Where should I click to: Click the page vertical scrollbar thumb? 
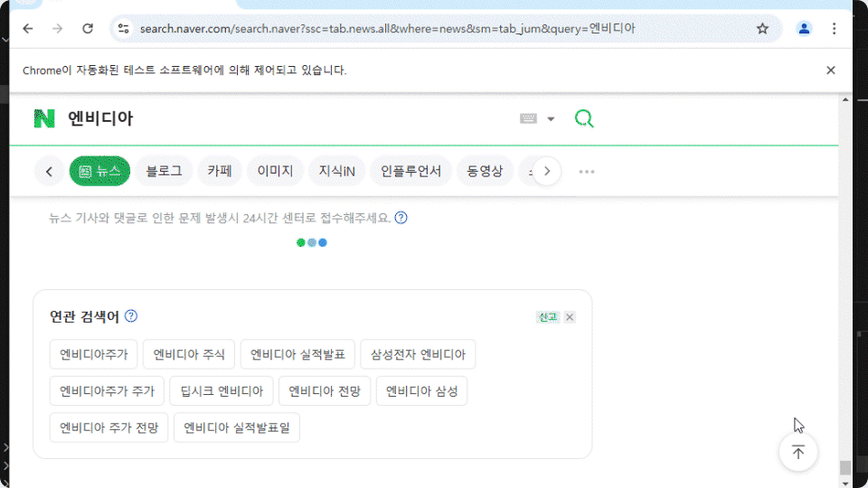pos(844,467)
